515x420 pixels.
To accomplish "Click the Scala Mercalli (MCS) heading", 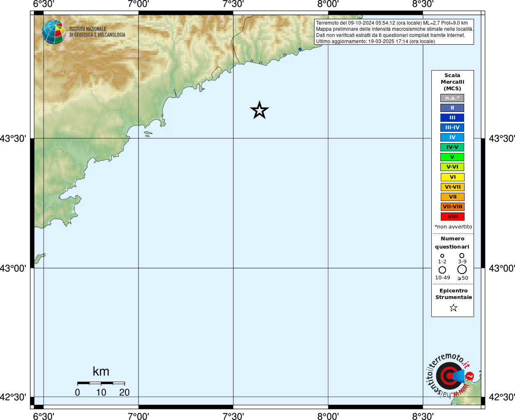I will click(x=452, y=82).
